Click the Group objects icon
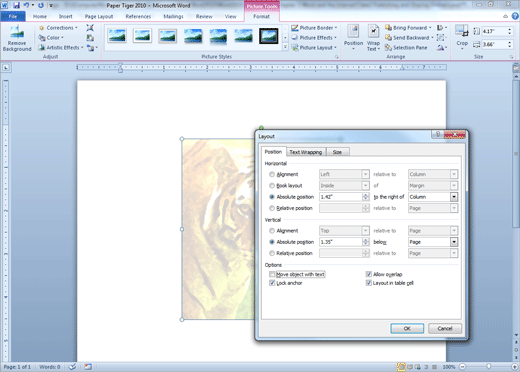 (x=441, y=38)
